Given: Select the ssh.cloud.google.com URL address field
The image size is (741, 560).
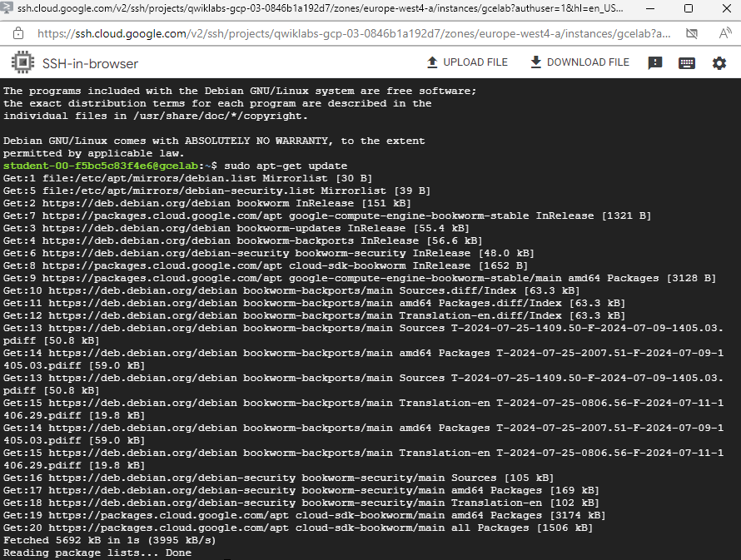Looking at the screenshot, I should [x=354, y=33].
